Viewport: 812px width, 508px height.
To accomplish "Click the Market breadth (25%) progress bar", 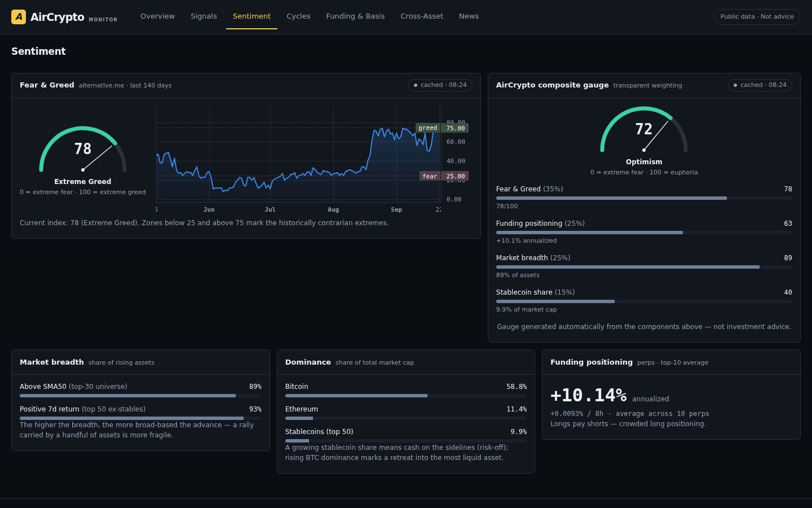I will [644, 267].
